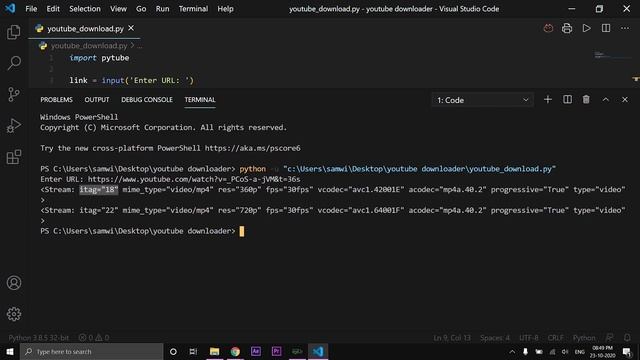Click the UTF-8 encoding status entry
The height and width of the screenshot is (360, 640).
[x=529, y=338]
